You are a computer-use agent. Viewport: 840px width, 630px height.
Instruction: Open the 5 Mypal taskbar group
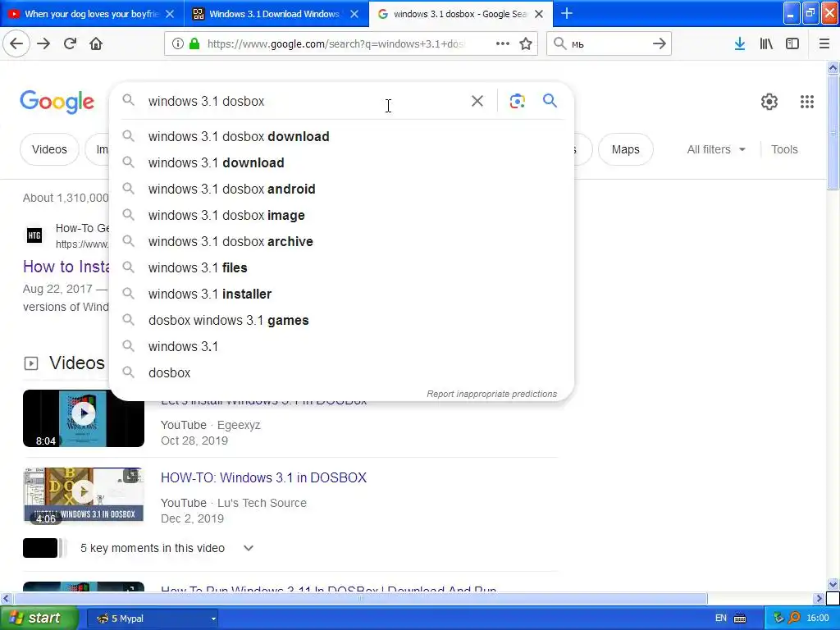tap(153, 619)
